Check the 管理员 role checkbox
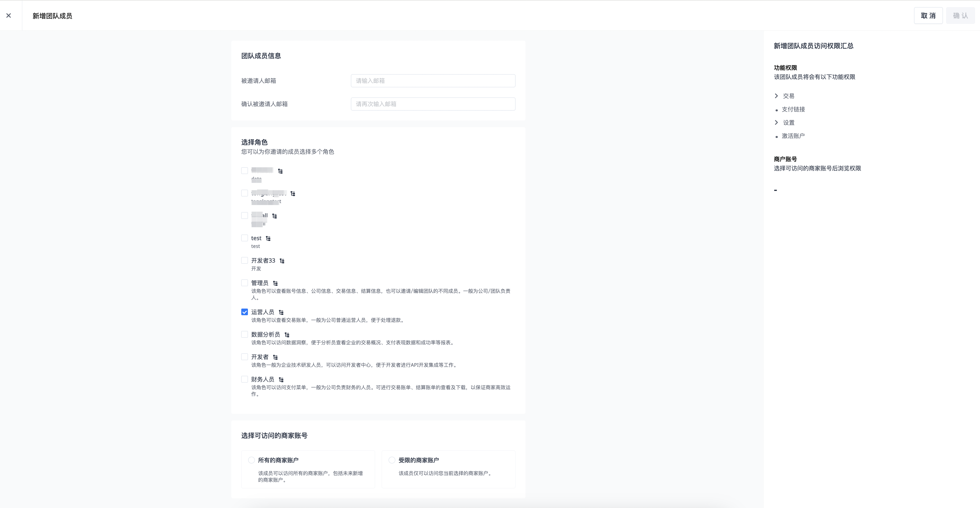Viewport: 980px width, 508px height. coord(245,283)
